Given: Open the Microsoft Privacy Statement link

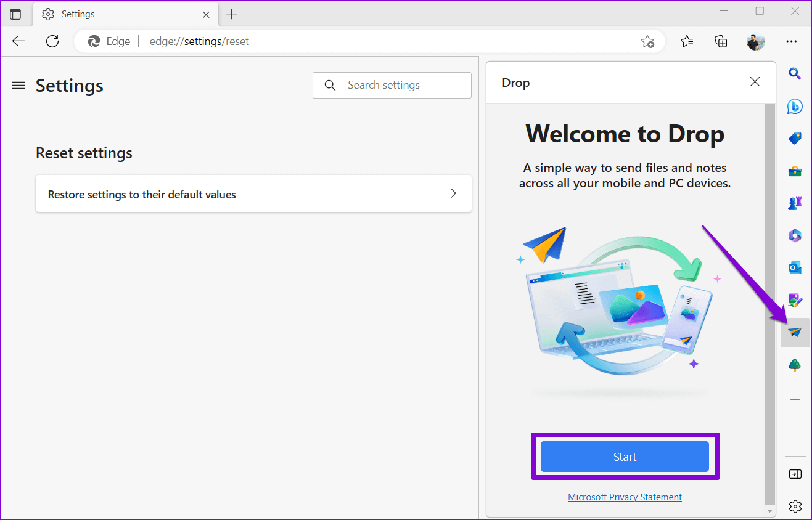Looking at the screenshot, I should coord(625,497).
